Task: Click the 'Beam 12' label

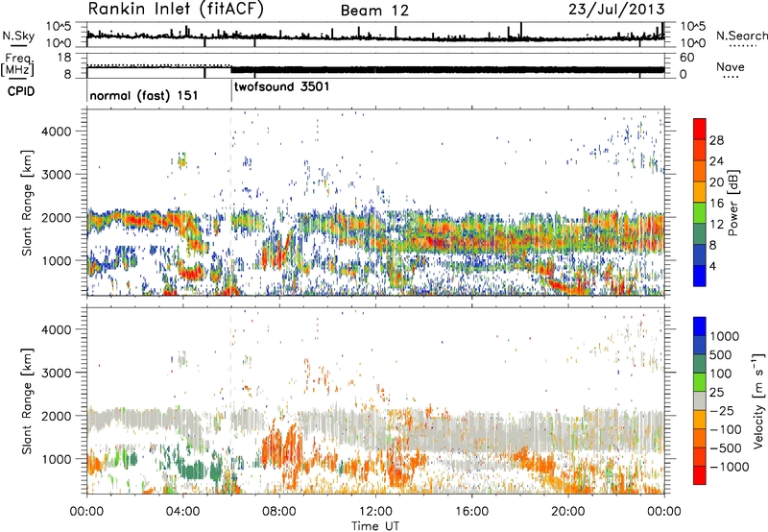Action: pyautogui.click(x=374, y=11)
